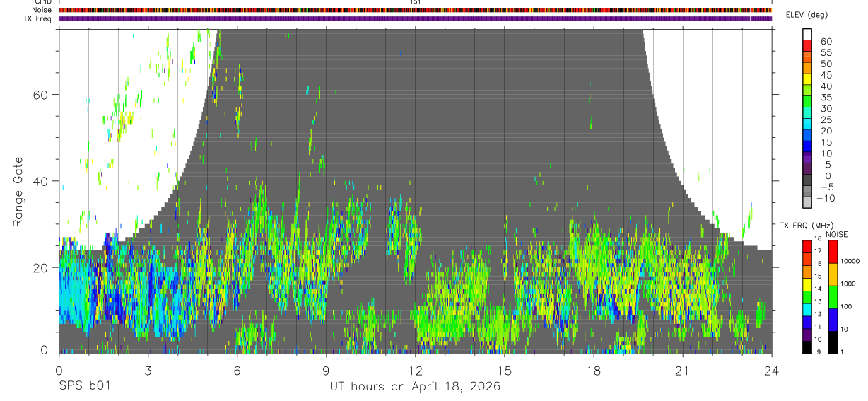The image size is (868, 401).
Task: Click the 'Noise' row label at top left
Action: coord(42,10)
